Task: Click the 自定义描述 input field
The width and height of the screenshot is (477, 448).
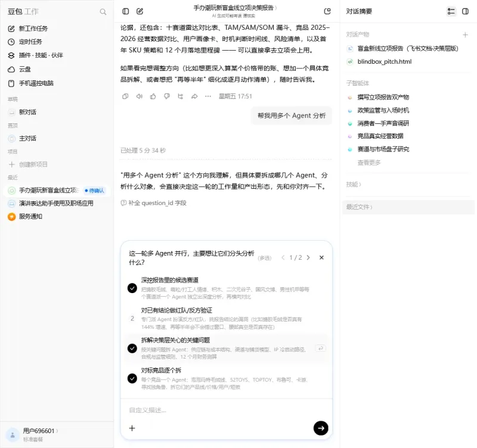Action: (227, 410)
